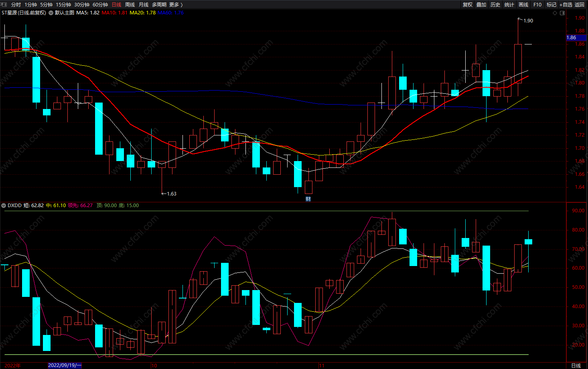Click the 叠加 overlay button
Image resolution: width=588 pixels, height=369 pixels.
pyautogui.click(x=481, y=4)
